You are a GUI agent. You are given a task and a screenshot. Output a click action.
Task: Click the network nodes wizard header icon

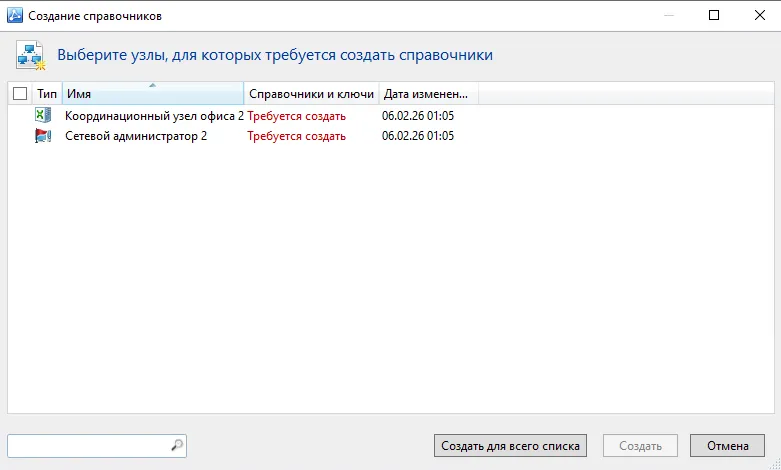click(x=30, y=55)
